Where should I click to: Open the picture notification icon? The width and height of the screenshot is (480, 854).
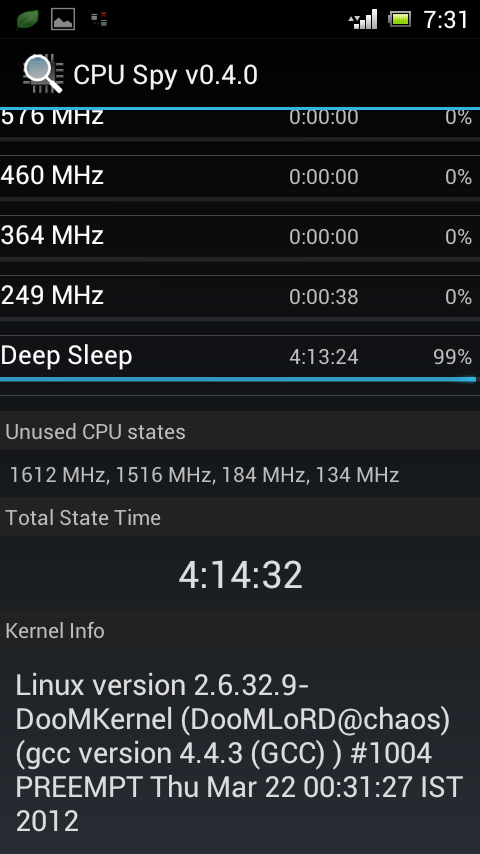(63, 20)
